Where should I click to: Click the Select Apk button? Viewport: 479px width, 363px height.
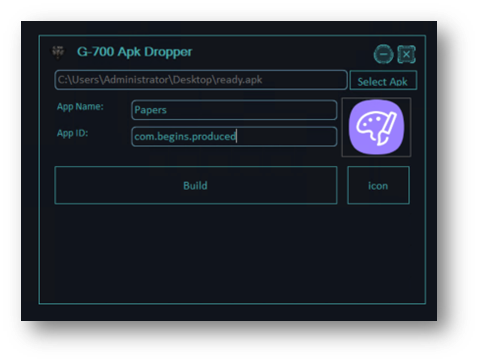click(383, 80)
